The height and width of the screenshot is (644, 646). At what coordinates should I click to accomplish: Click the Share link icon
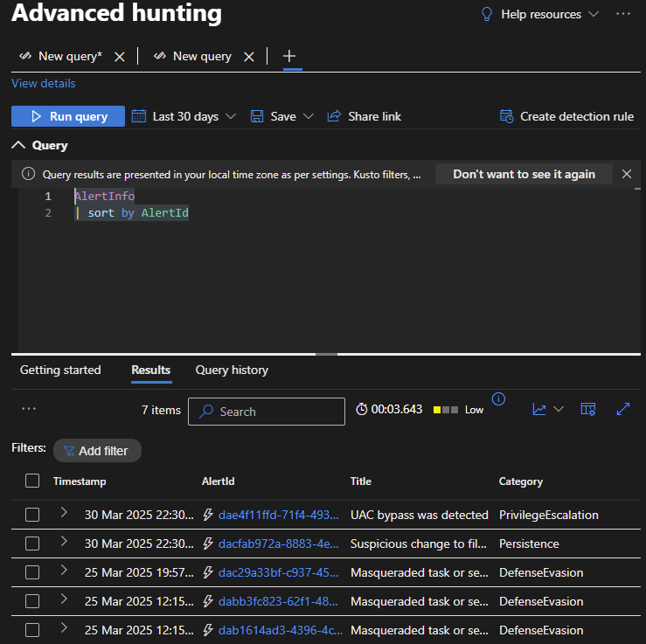tap(333, 116)
